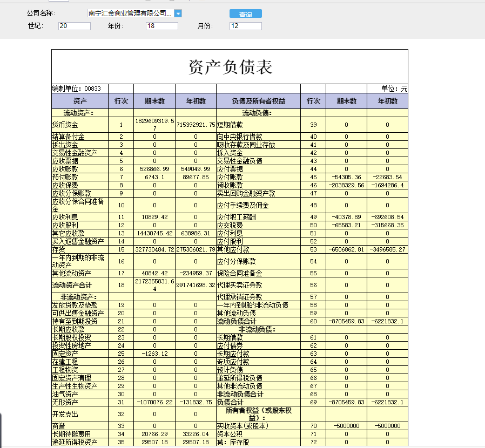Screen dimensions: 485x448
Task: Click the 负债及所有者权益 column header
Action: coord(258,101)
